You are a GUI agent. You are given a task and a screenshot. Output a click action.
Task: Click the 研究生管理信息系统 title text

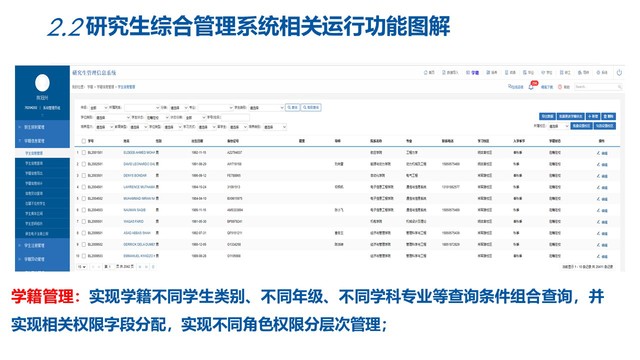[x=94, y=73]
